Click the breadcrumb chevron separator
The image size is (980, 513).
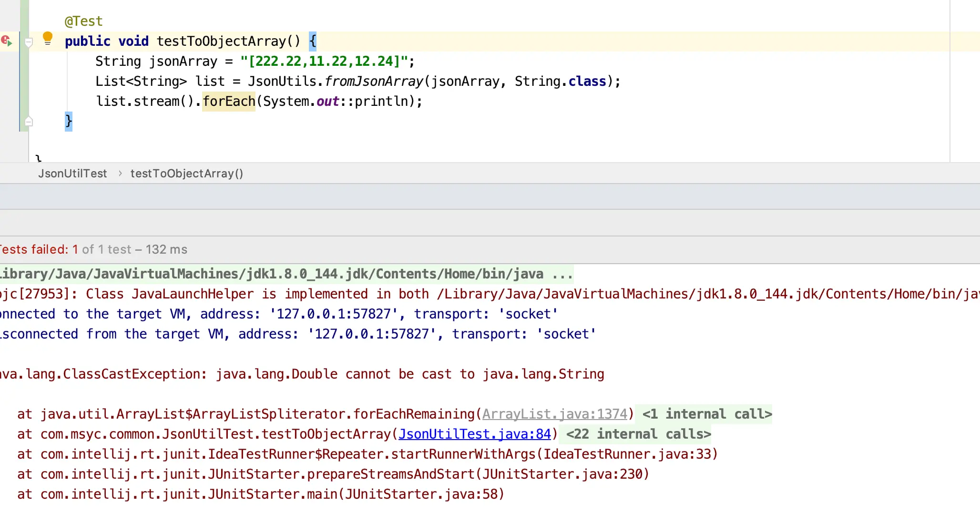120,174
